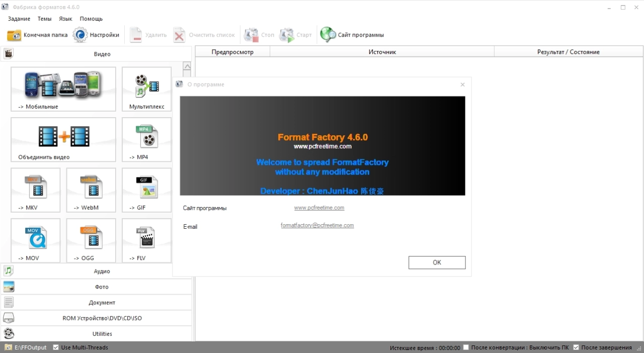The image size is (644, 353).
Task: Close the О программе dialog
Action: [462, 84]
